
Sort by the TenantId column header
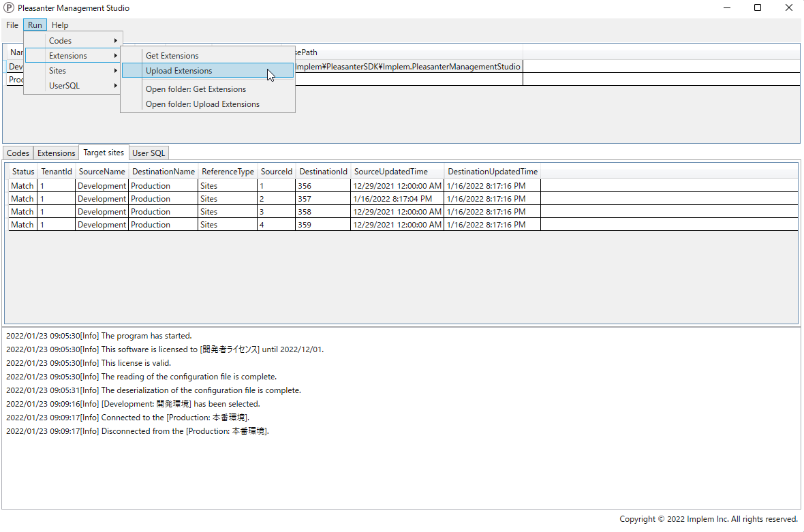pyautogui.click(x=57, y=172)
